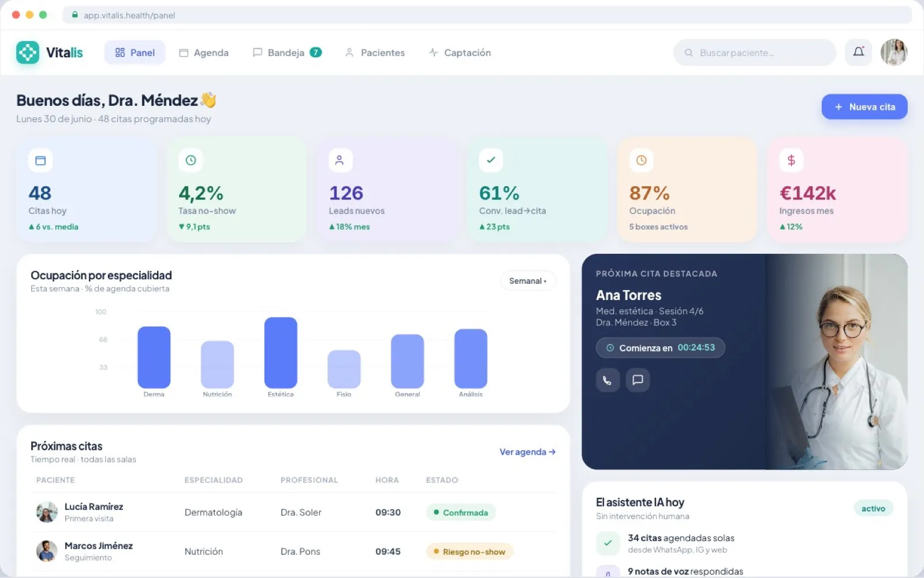This screenshot has width=924, height=578.
Task: Click the notification bell icon
Action: point(858,52)
